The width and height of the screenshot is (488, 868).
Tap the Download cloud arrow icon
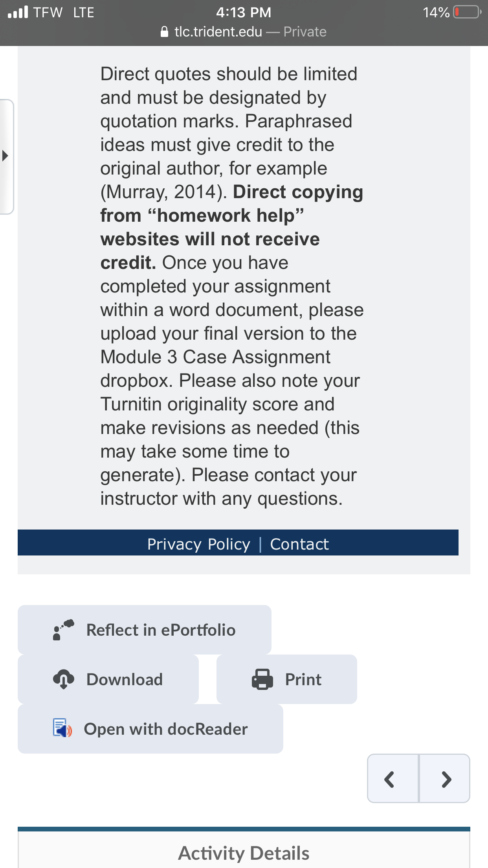63,679
